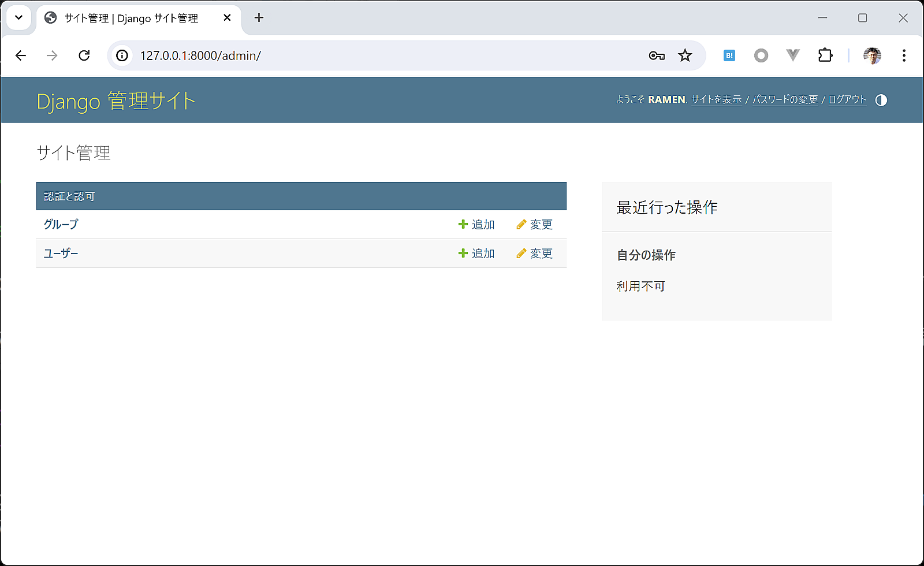
Task: Open the Chrome three-dot menu
Action: pyautogui.click(x=904, y=55)
